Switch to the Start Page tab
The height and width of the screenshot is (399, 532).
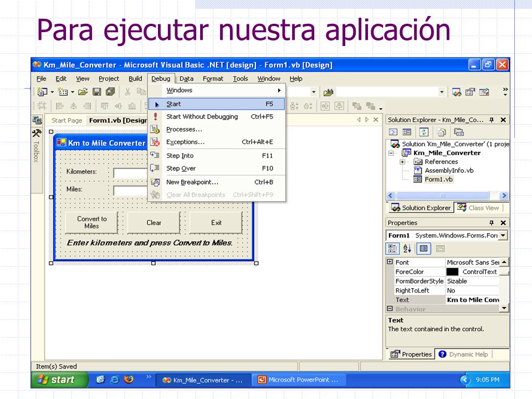(x=66, y=120)
